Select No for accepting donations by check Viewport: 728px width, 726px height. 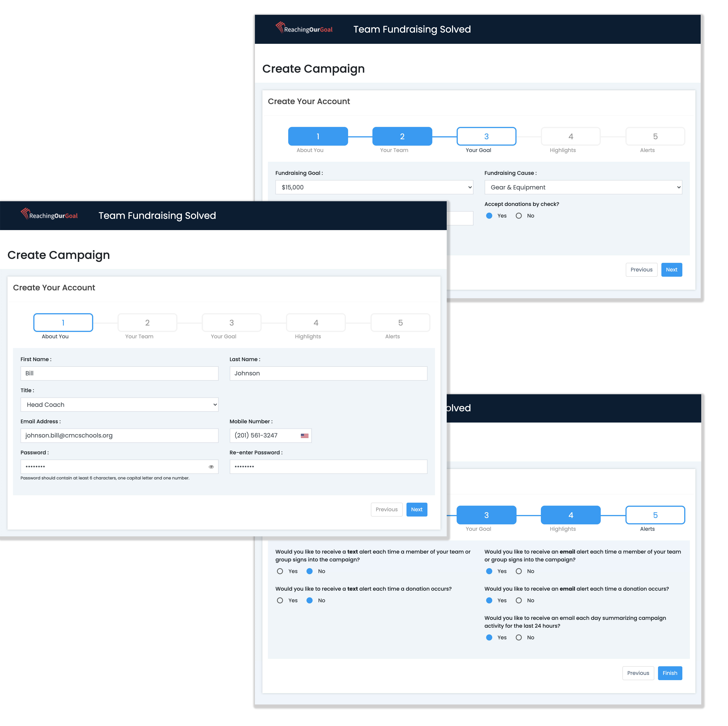(519, 216)
